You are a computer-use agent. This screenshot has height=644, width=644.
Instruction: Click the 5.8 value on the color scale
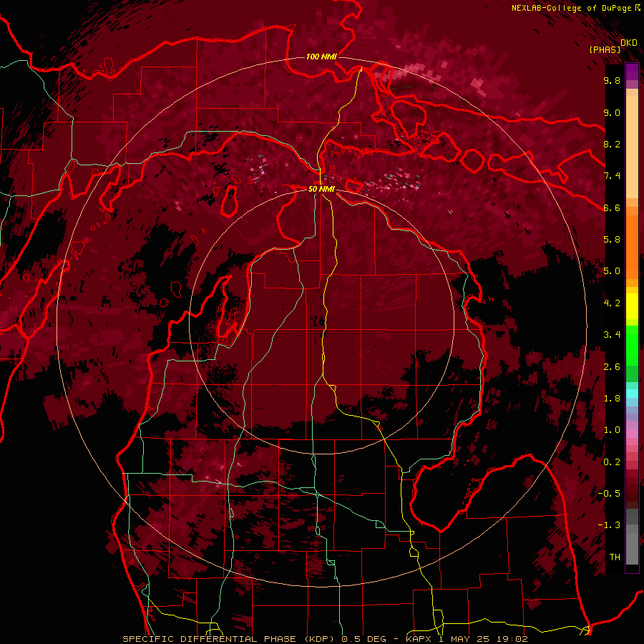click(x=612, y=240)
